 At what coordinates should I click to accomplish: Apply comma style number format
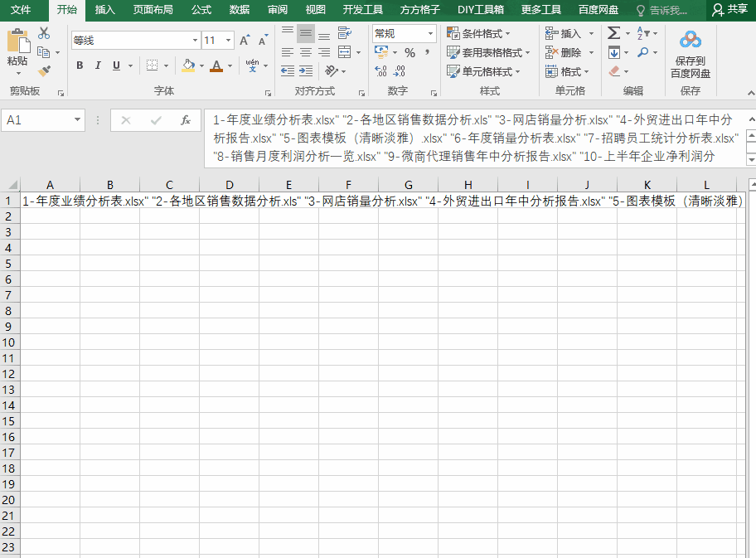(428, 52)
